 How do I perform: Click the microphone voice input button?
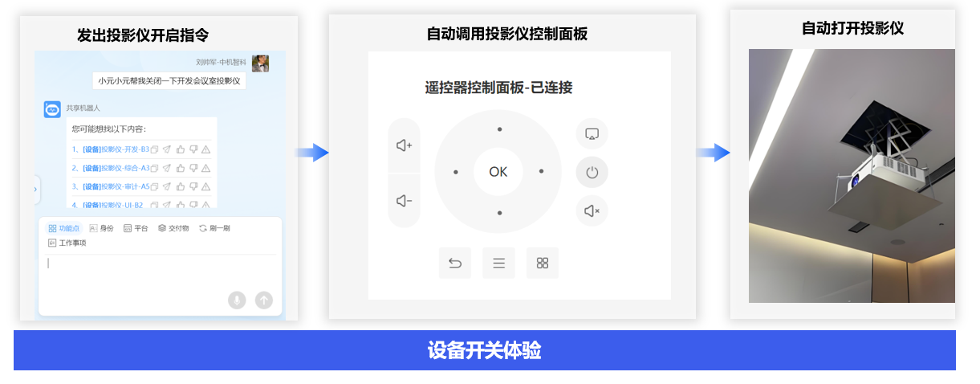pos(236,300)
